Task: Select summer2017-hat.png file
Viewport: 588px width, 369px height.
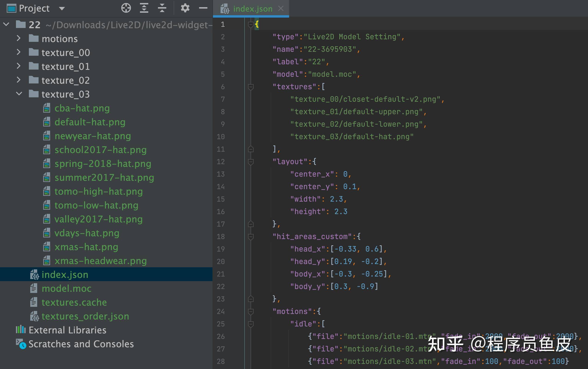Action: click(104, 178)
